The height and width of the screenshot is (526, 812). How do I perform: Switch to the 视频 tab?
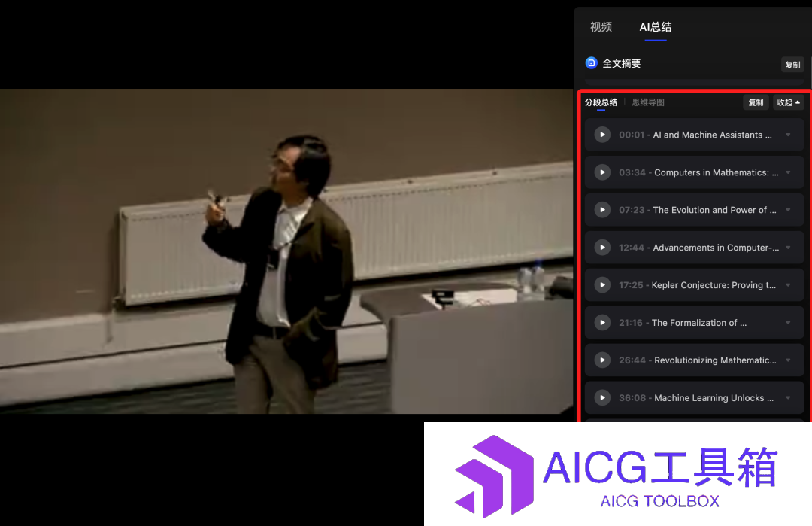601,27
